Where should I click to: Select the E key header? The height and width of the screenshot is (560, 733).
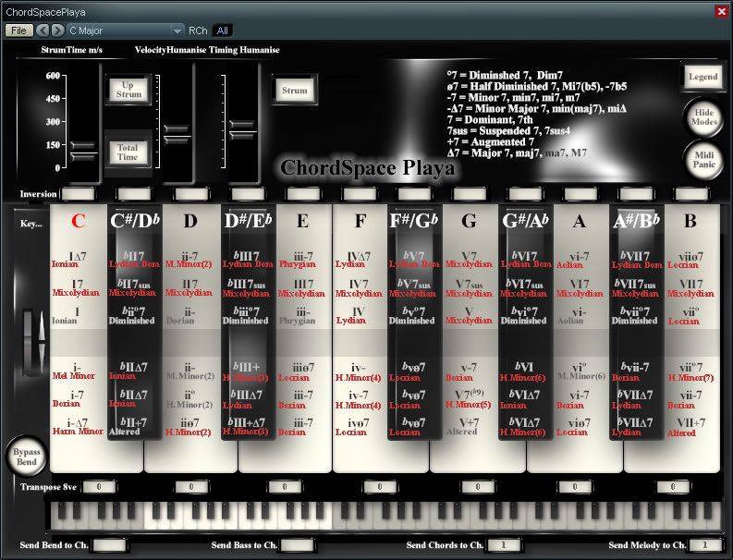pyautogui.click(x=303, y=221)
